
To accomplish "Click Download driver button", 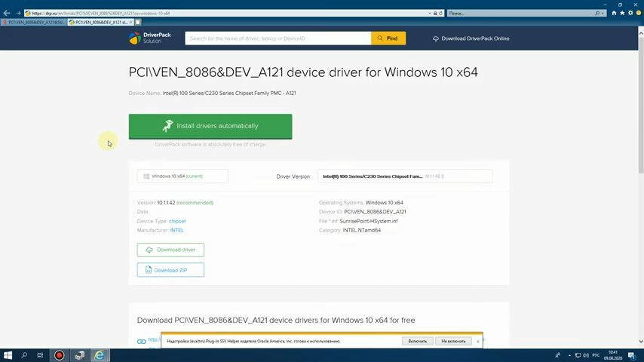I will (x=170, y=250).
